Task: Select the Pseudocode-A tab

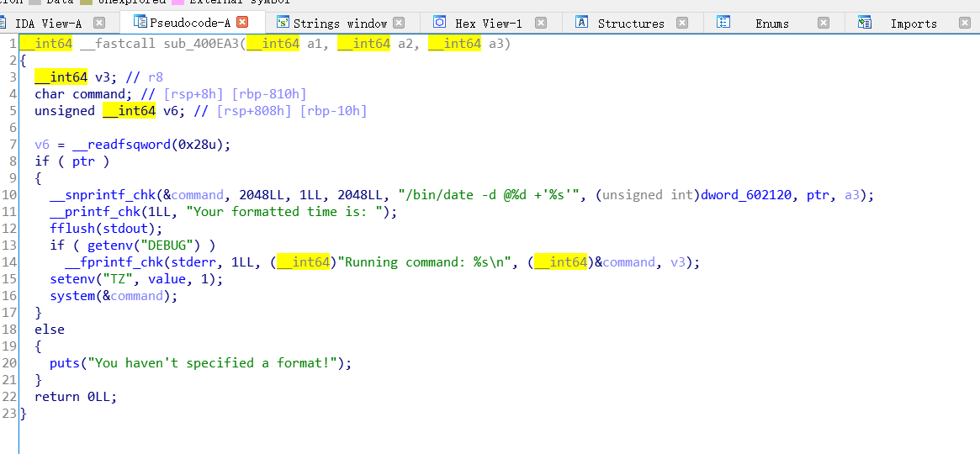Action: 190,23
